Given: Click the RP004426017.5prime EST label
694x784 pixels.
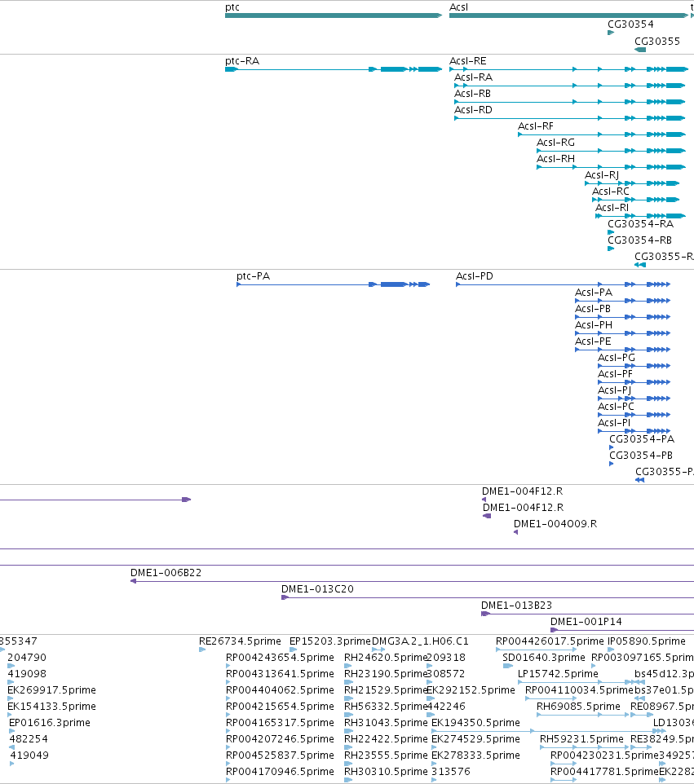Looking at the screenshot, I should coord(550,641).
